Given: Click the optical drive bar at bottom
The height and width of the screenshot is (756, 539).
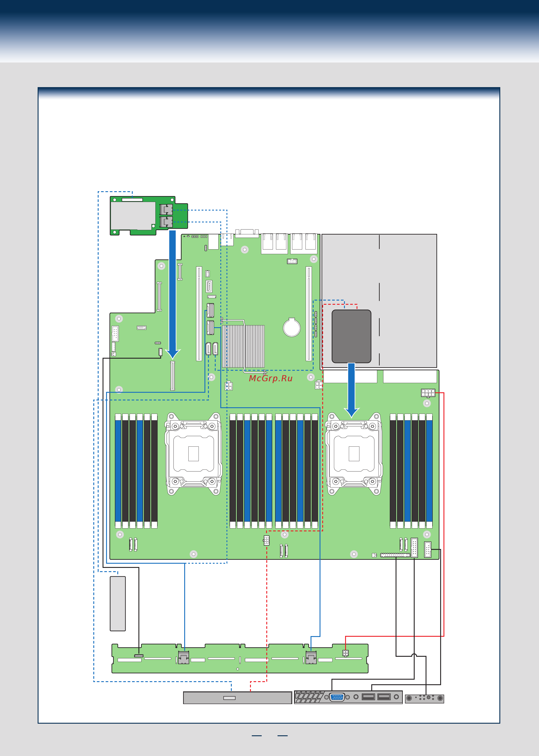Looking at the screenshot, I should click(238, 698).
